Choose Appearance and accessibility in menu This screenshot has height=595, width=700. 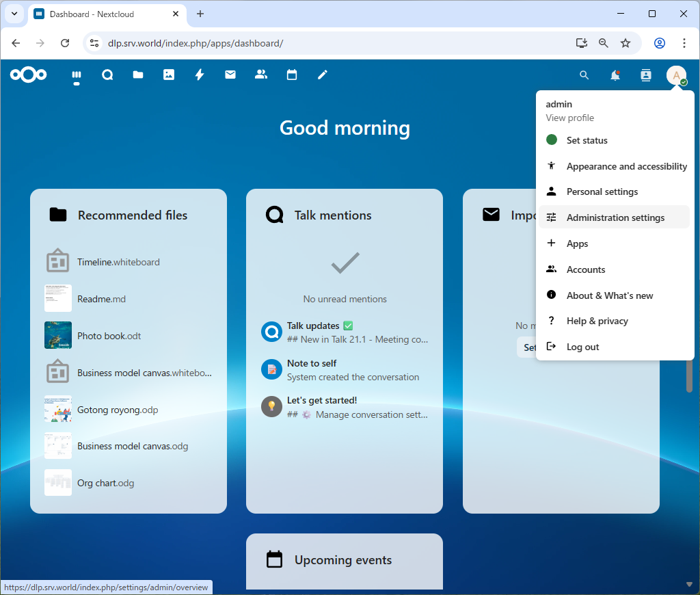coord(626,166)
